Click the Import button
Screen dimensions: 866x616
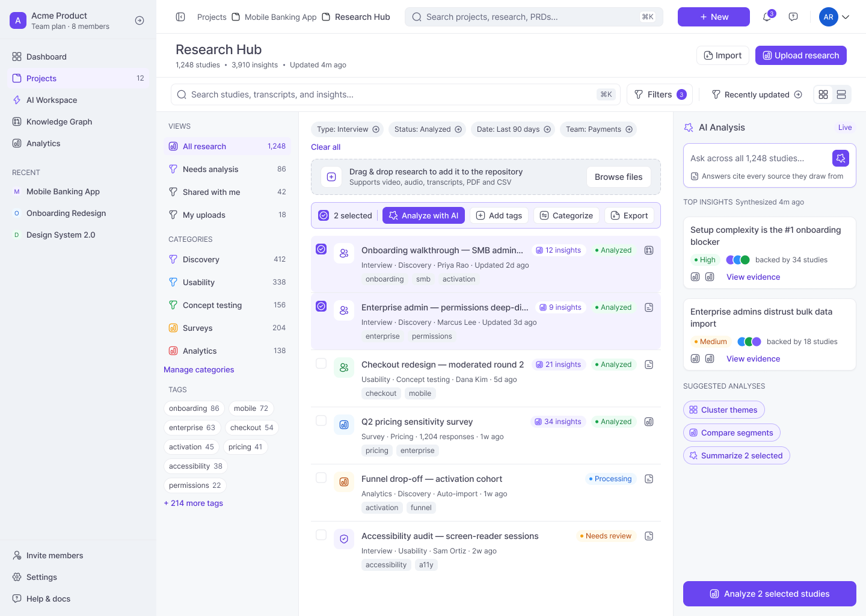[x=723, y=55]
